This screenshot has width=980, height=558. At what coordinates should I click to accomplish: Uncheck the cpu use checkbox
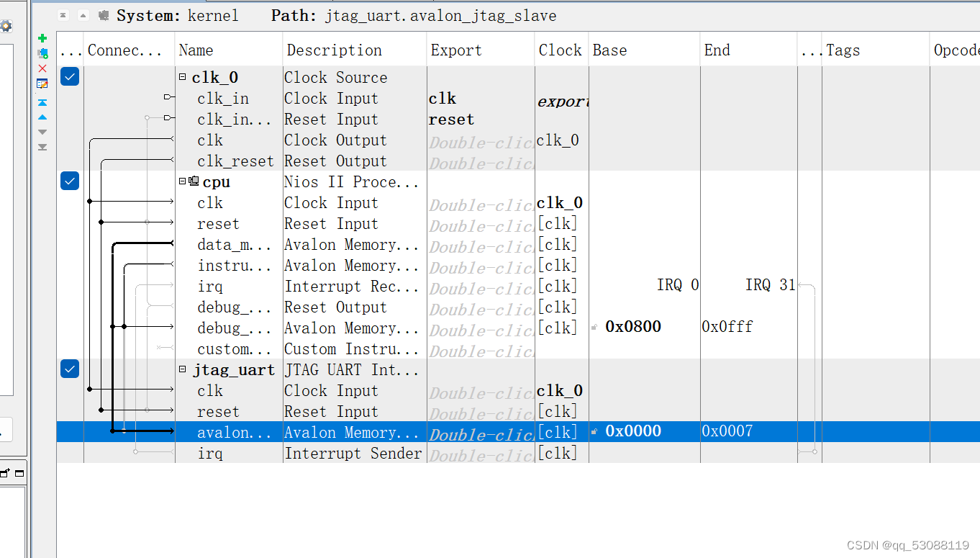pos(70,181)
